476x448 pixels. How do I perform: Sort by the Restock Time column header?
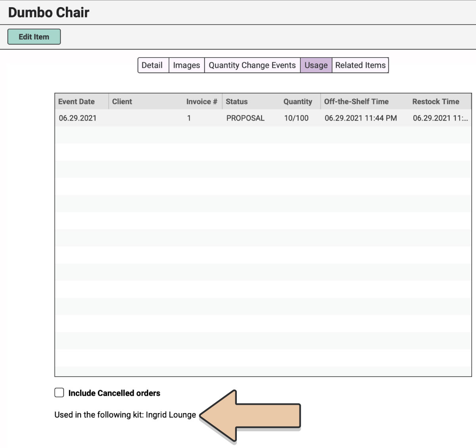point(436,101)
